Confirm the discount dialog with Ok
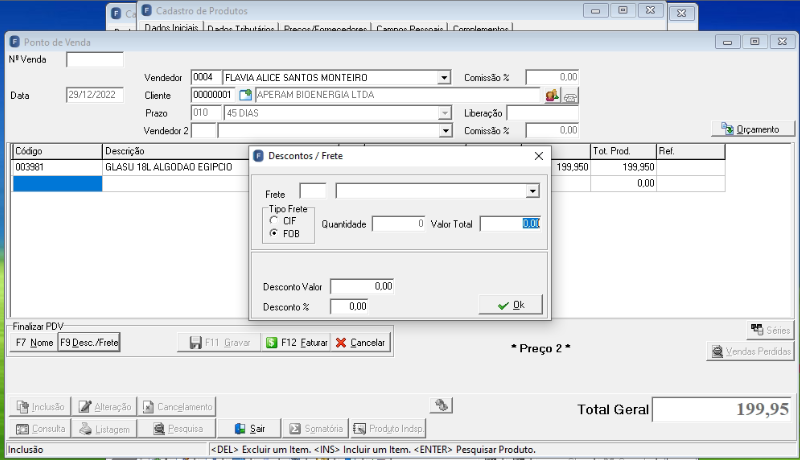The image size is (800, 460). (x=510, y=305)
